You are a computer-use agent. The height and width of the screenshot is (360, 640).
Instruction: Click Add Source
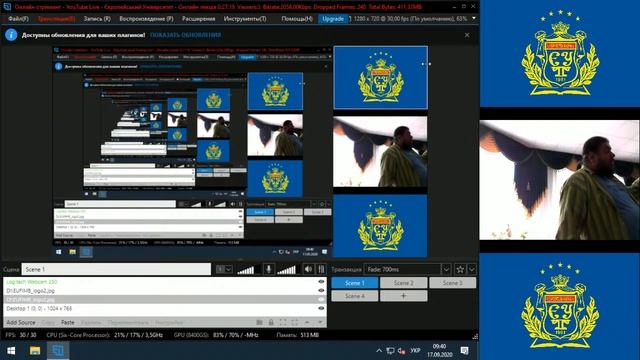21,322
